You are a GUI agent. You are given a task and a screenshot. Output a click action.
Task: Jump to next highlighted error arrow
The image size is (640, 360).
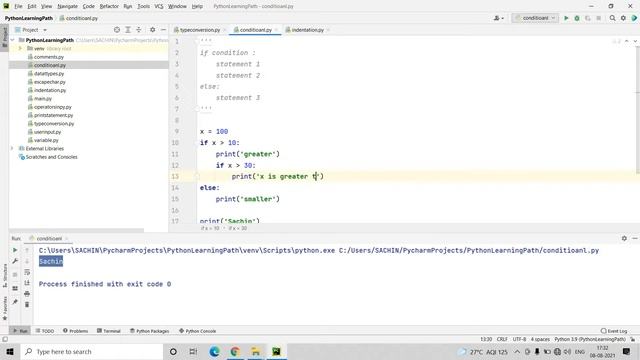click(x=635, y=41)
